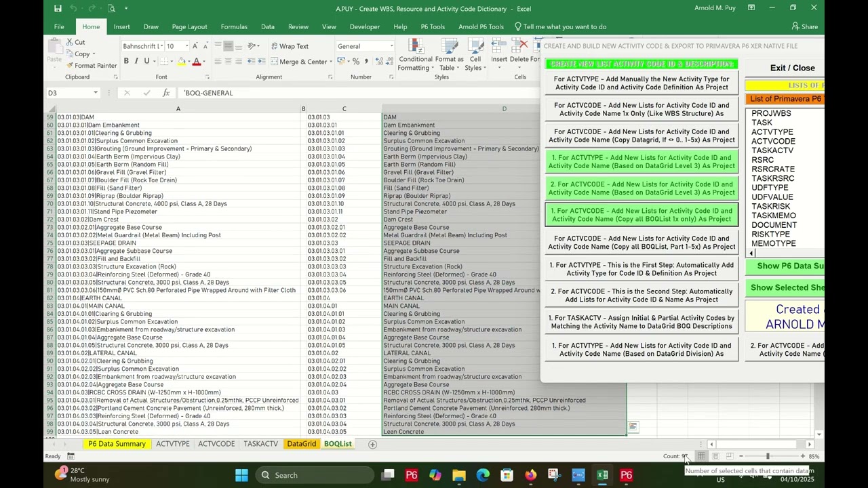The image size is (868, 488).
Task: Select the ACTVCODE sheet tab
Action: click(216, 444)
